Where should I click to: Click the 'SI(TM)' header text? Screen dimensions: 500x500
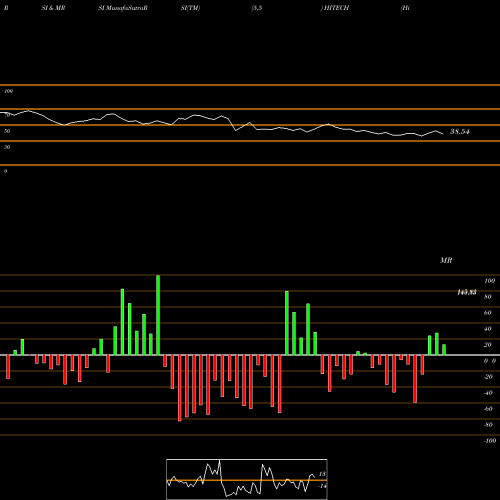(x=190, y=8)
